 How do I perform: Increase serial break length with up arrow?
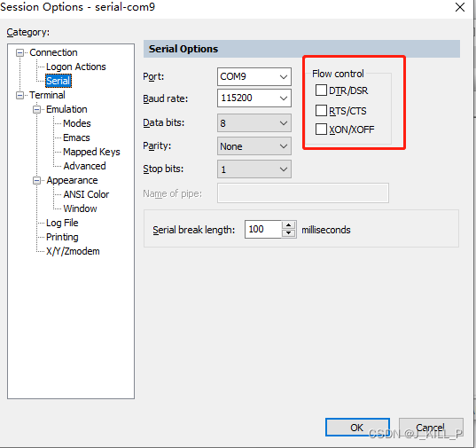(288, 225)
